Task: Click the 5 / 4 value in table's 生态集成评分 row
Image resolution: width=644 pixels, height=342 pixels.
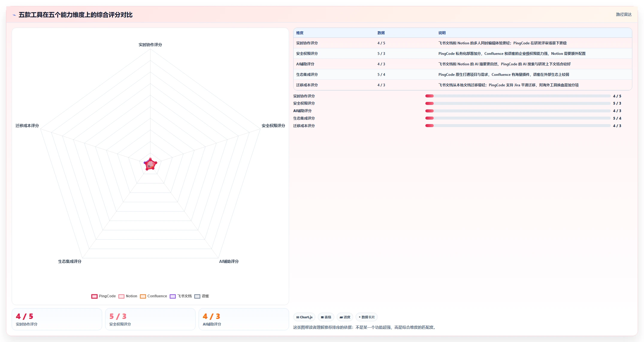Action: point(381,75)
